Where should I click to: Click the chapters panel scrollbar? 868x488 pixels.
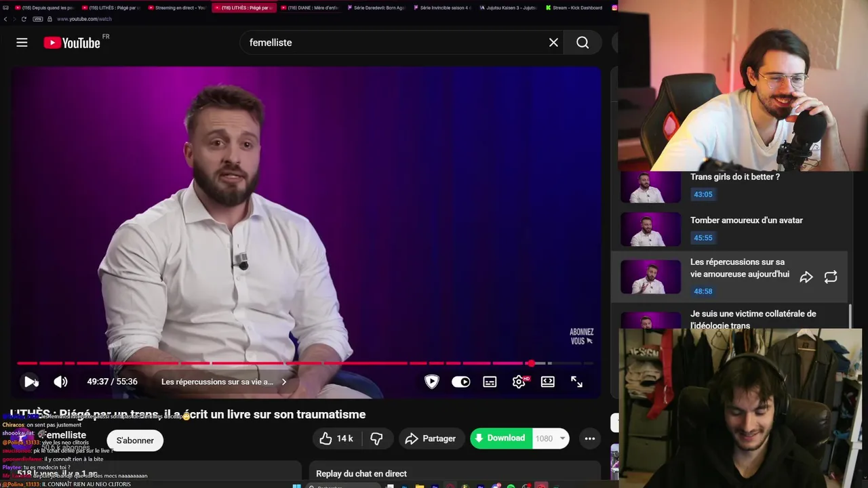pyautogui.click(x=850, y=315)
